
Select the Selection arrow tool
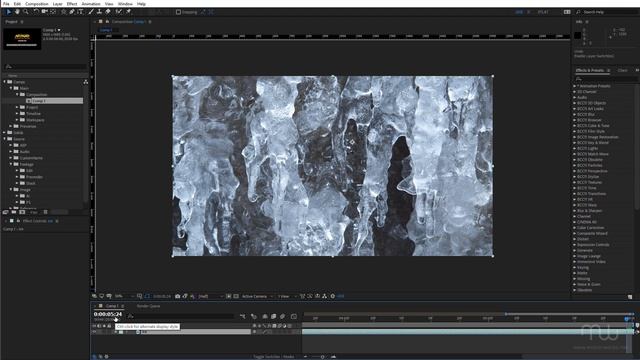pos(9,12)
